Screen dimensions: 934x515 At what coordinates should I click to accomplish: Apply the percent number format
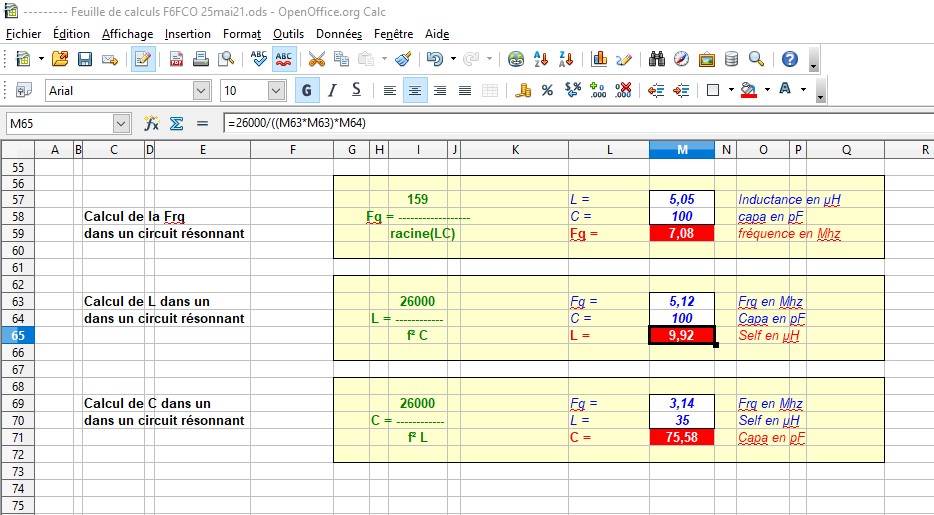click(547, 91)
